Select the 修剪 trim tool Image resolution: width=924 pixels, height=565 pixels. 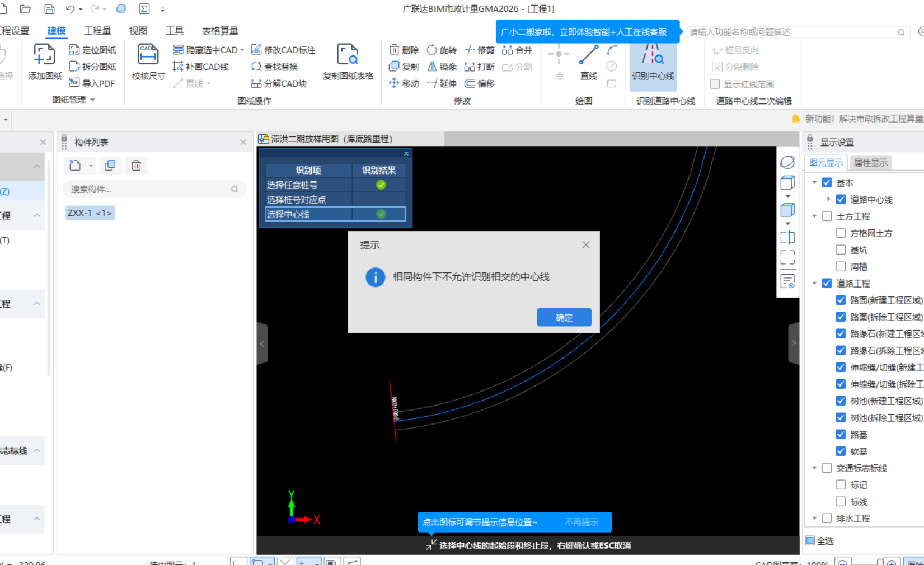480,50
